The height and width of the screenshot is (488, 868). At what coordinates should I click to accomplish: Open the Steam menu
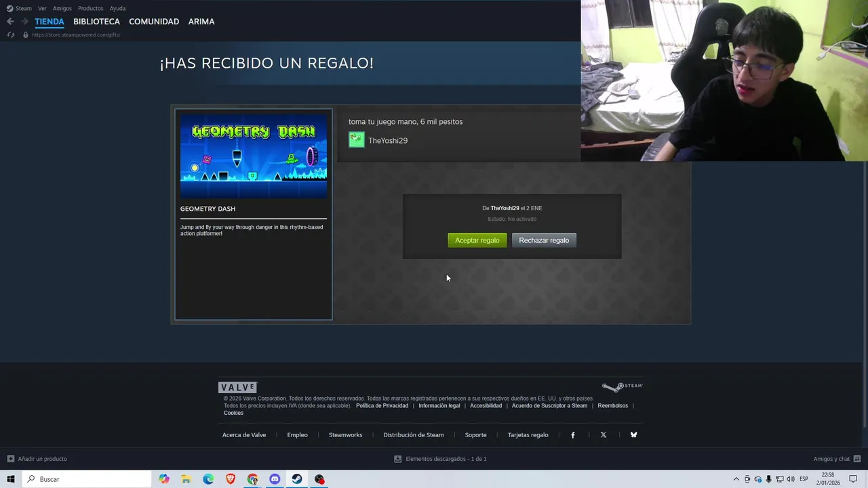coord(19,8)
